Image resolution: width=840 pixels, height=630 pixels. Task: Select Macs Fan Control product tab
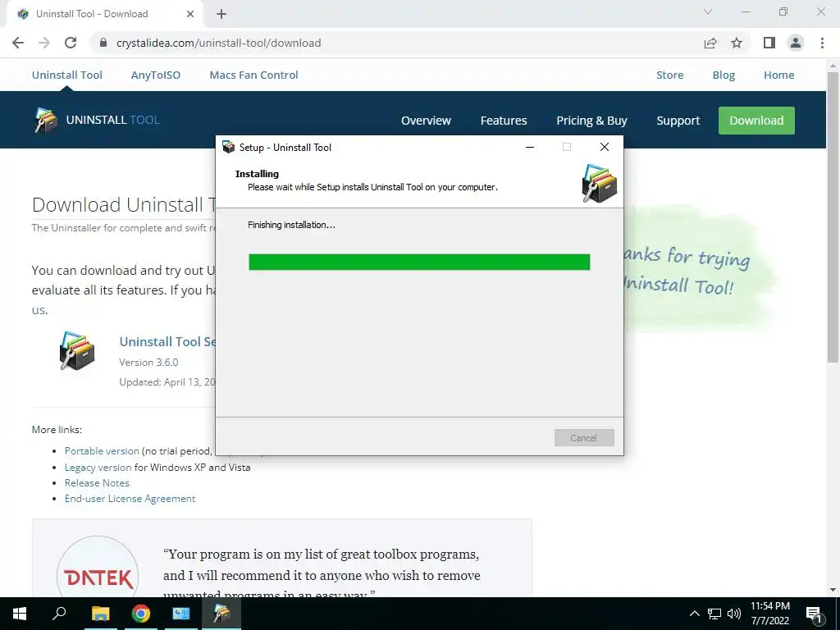(254, 75)
